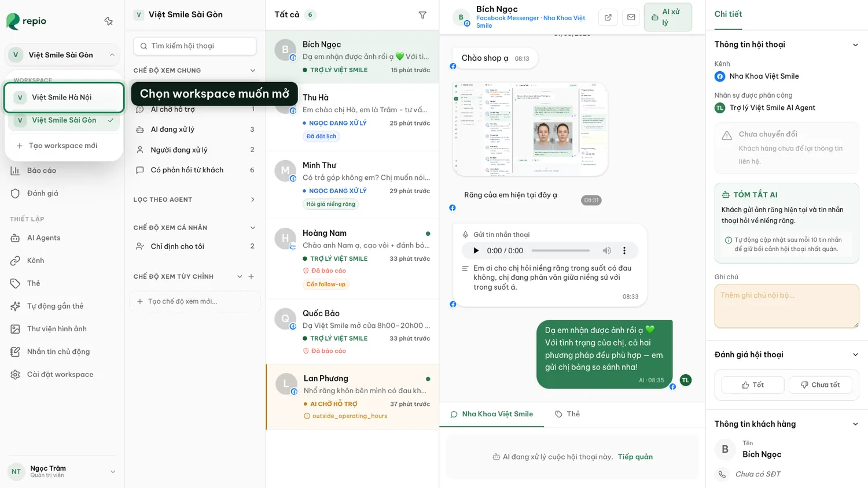Switch to the Thẻ tab below chat
Image resolution: width=868 pixels, height=488 pixels.
click(567, 414)
